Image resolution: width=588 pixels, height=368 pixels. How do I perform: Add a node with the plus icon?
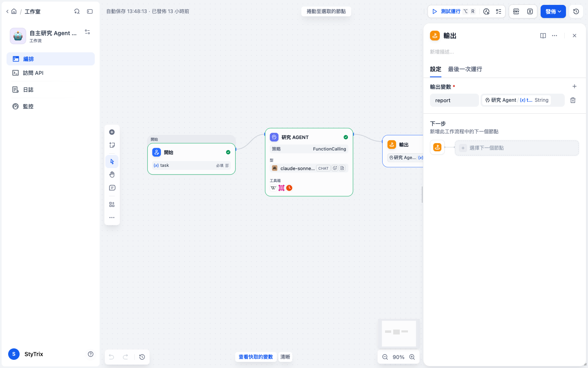click(112, 132)
